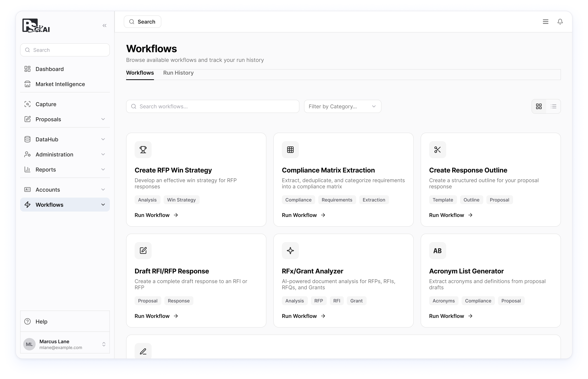Collapse the sidebar with double-chevron icon
The image size is (588, 379).
tap(104, 26)
